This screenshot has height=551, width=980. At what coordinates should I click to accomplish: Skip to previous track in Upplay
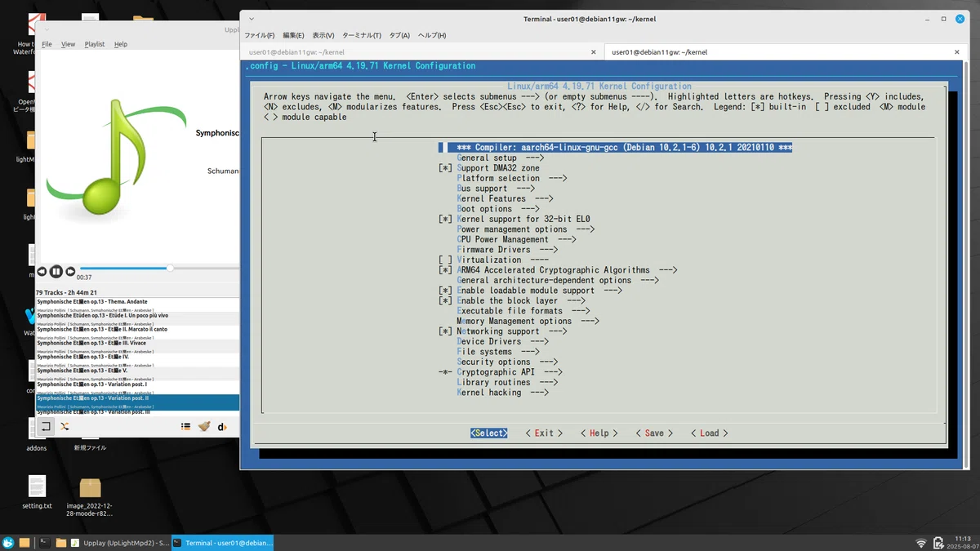42,271
